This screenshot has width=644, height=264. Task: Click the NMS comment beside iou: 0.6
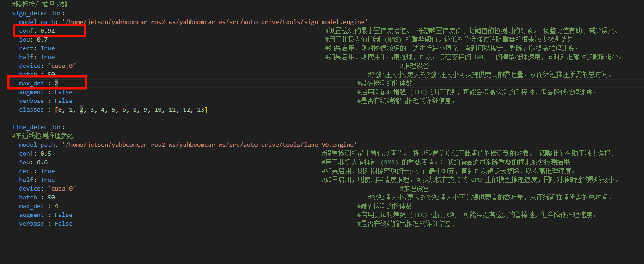point(446,162)
